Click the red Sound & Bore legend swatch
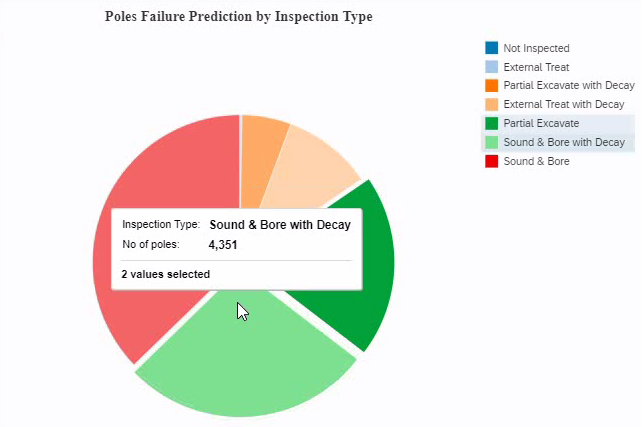 (491, 161)
